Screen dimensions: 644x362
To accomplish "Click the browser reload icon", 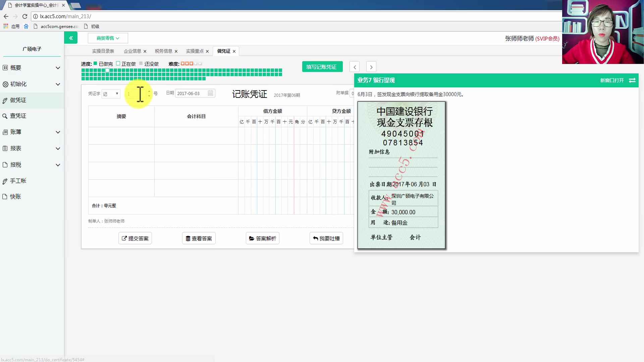I will click(x=24, y=16).
